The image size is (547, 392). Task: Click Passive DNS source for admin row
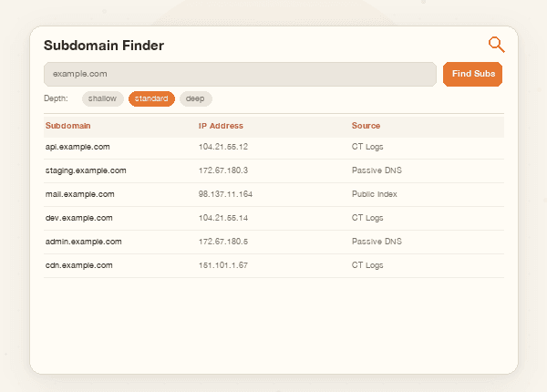coord(377,242)
